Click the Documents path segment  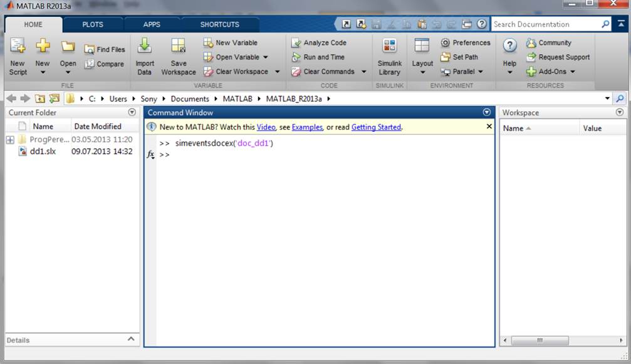point(189,99)
